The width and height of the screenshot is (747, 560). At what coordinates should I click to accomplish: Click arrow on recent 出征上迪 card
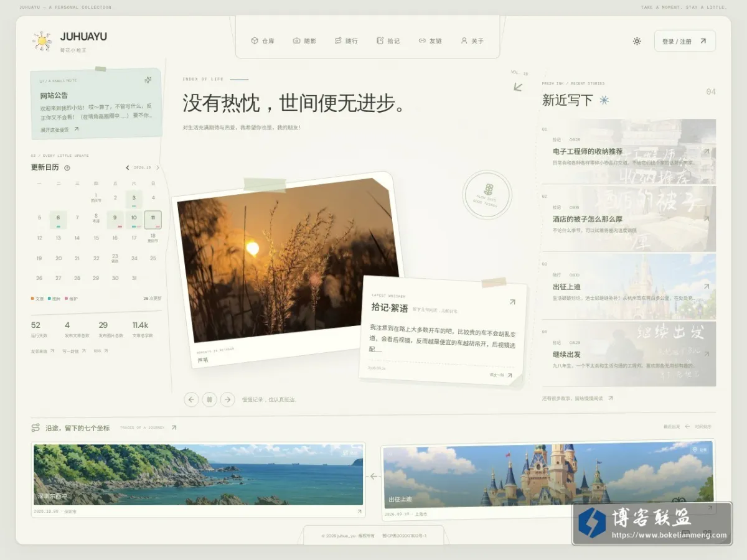point(707,287)
